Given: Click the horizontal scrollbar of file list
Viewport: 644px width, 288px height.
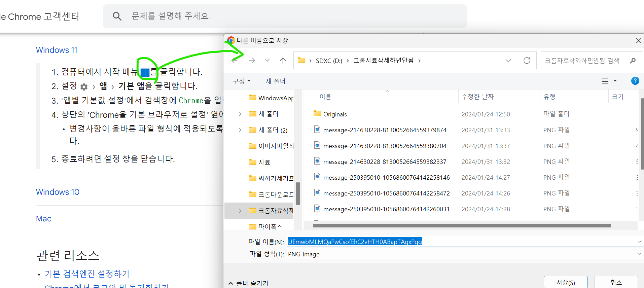Looking at the screenshot, I should coord(462,226).
